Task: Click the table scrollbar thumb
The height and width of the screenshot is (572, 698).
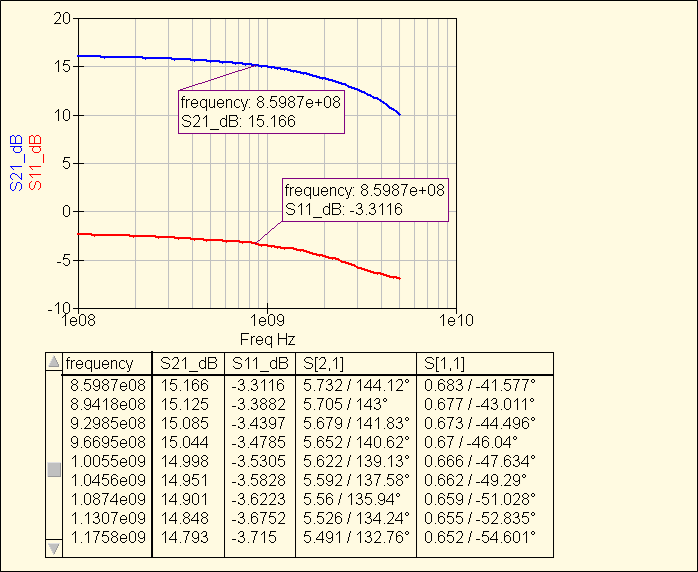Action: 55,469
